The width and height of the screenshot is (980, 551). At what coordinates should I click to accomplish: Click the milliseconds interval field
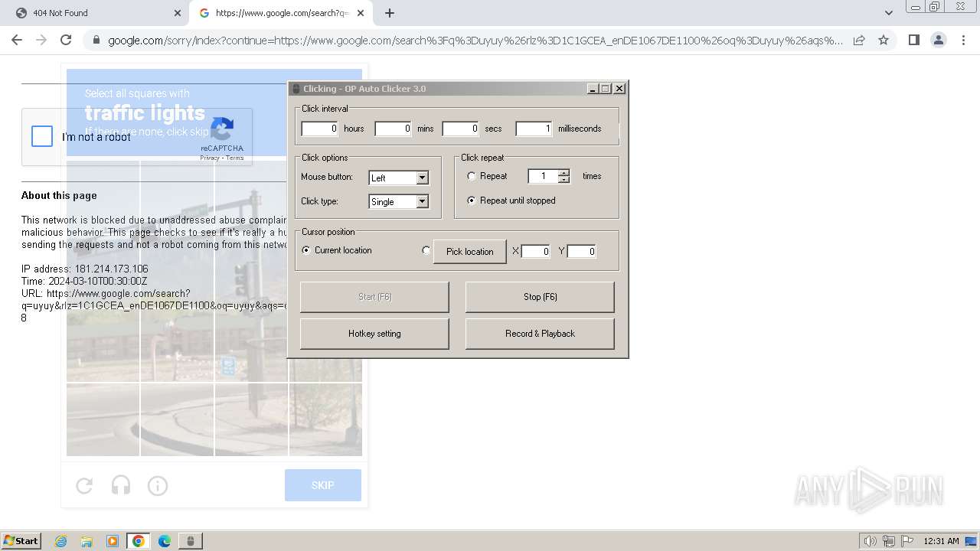(534, 129)
